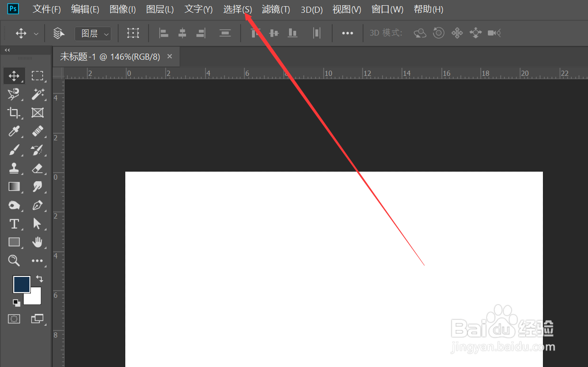
Task: Open the options bar three-dots align menu
Action: coord(348,33)
